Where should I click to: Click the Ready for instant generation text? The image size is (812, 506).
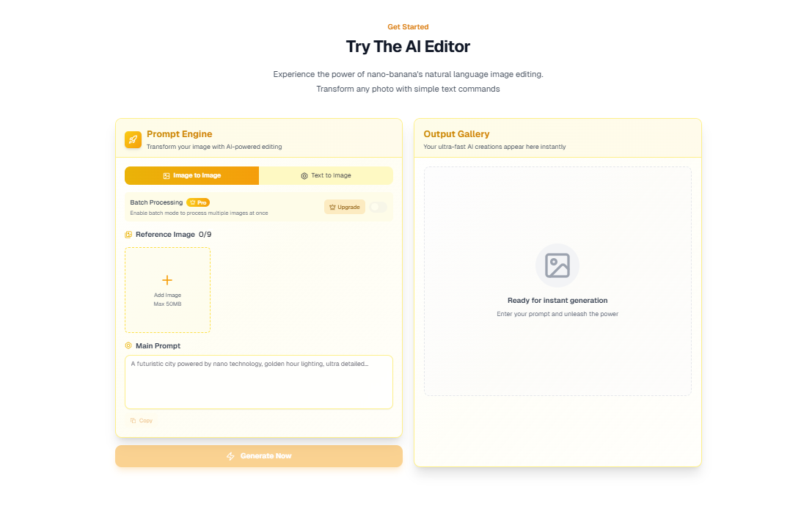point(557,301)
